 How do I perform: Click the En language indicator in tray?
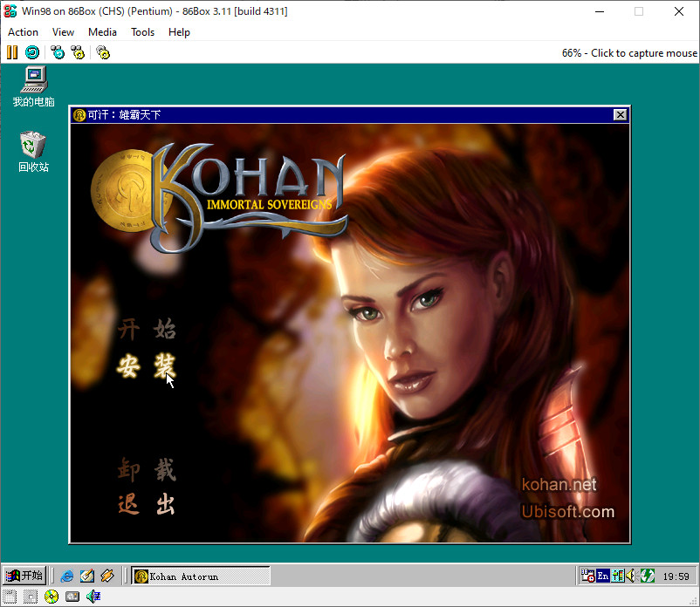click(602, 576)
